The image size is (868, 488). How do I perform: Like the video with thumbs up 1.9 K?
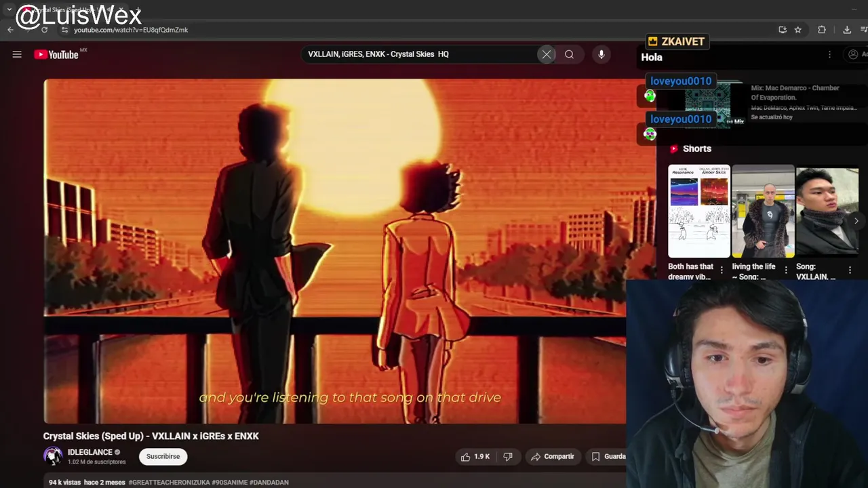coord(475,457)
